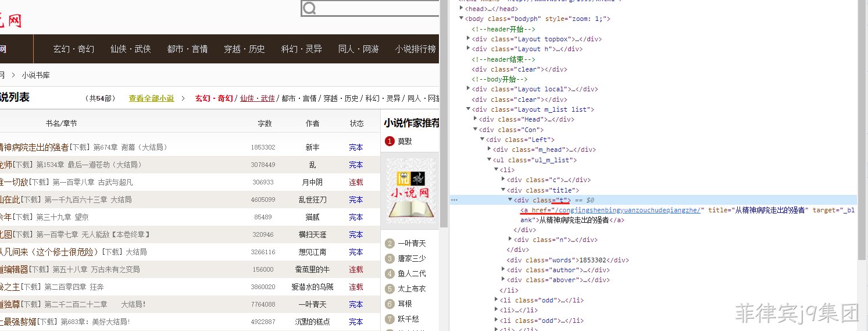Open chapter 第一百零八章 古武与超凡
Screen dimensions: 868x331
tap(92, 182)
